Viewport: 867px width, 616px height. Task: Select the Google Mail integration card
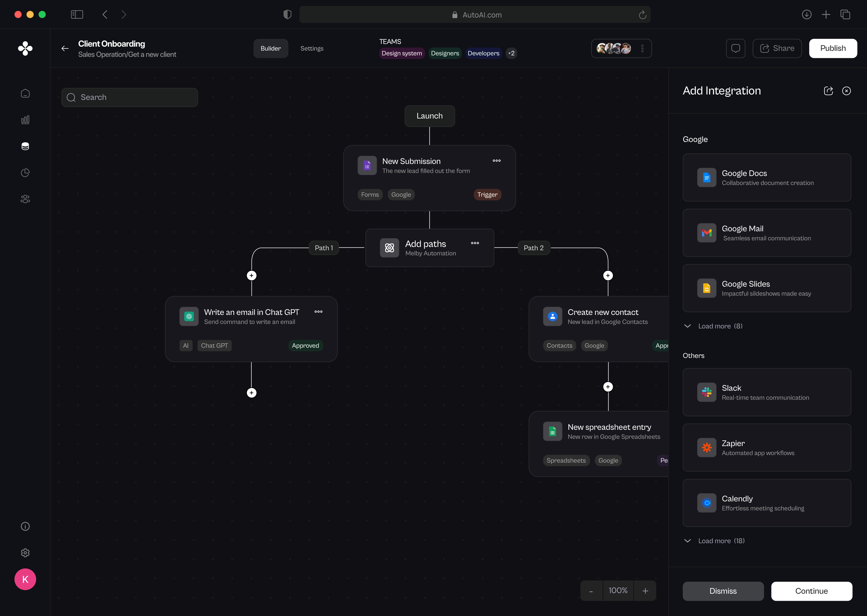tap(766, 233)
